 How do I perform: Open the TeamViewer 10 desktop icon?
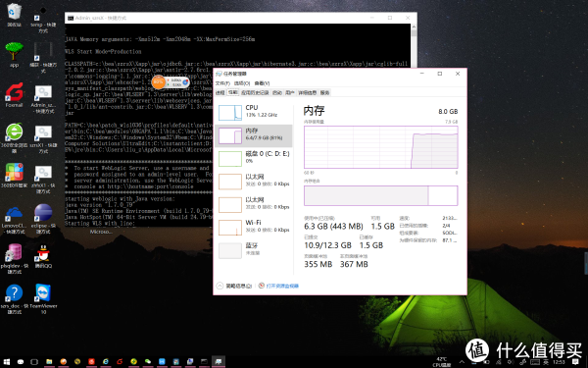coord(43,298)
